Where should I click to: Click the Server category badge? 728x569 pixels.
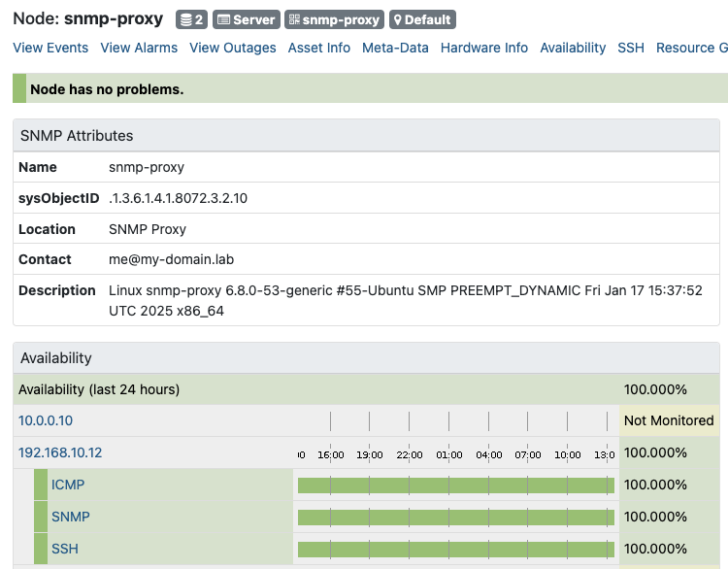click(x=246, y=19)
